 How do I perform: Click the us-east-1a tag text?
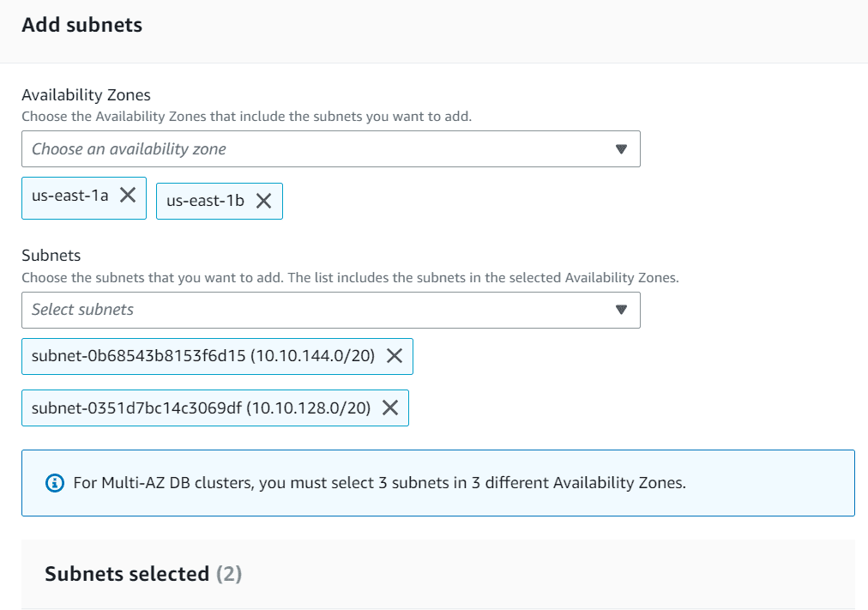pyautogui.click(x=69, y=196)
